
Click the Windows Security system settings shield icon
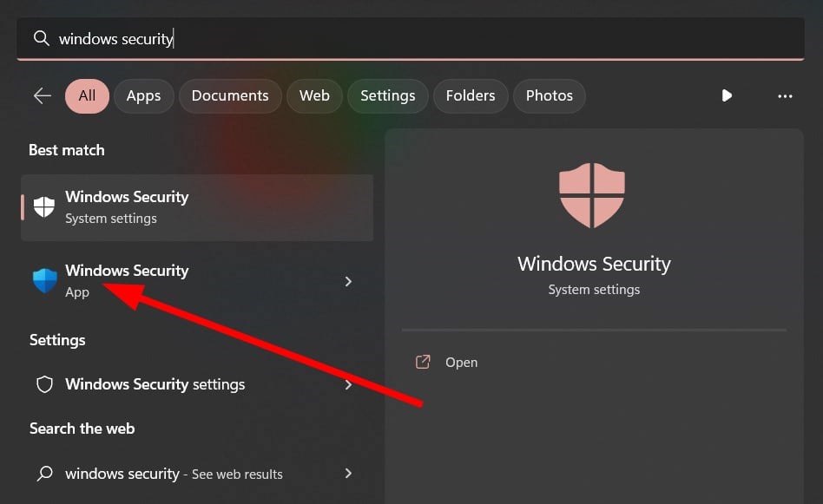pyautogui.click(x=43, y=207)
